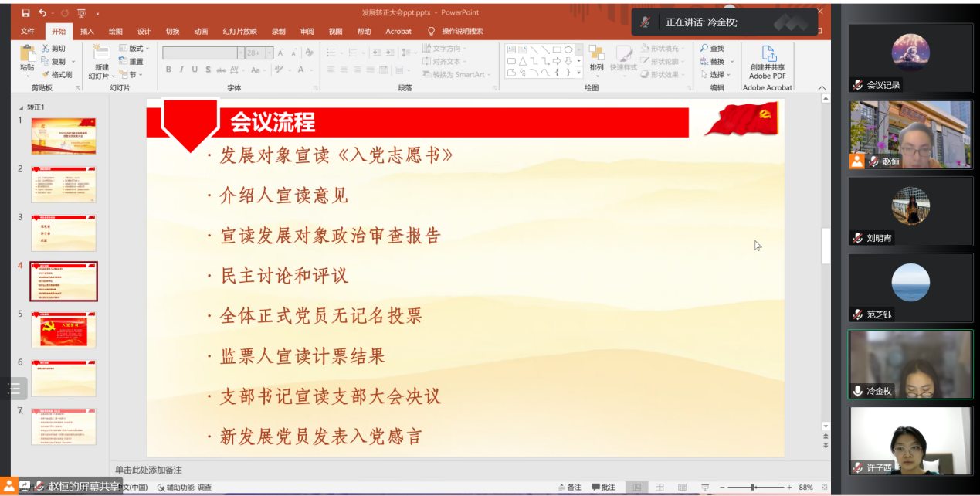Click the Replace (替换) button

[714, 61]
